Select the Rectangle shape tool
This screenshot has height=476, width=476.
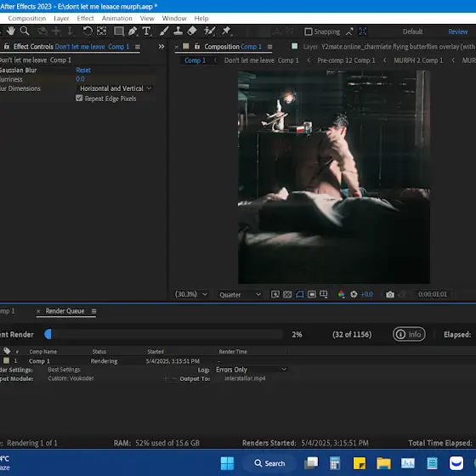point(119,31)
